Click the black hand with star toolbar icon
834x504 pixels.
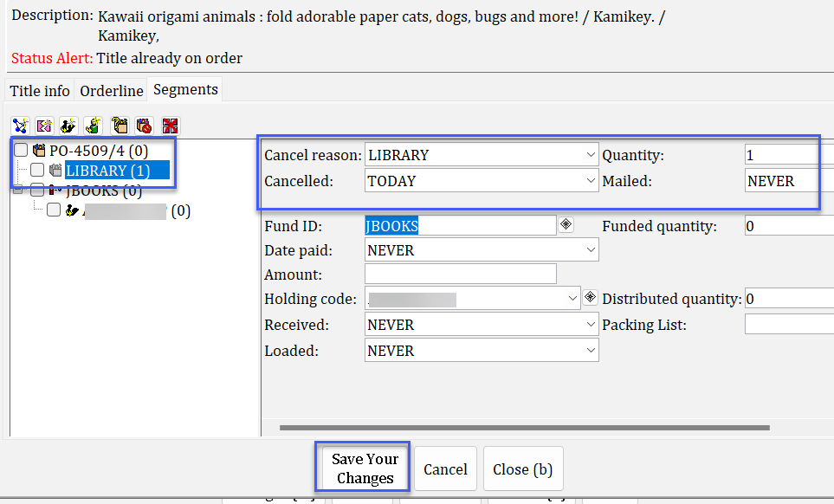69,126
